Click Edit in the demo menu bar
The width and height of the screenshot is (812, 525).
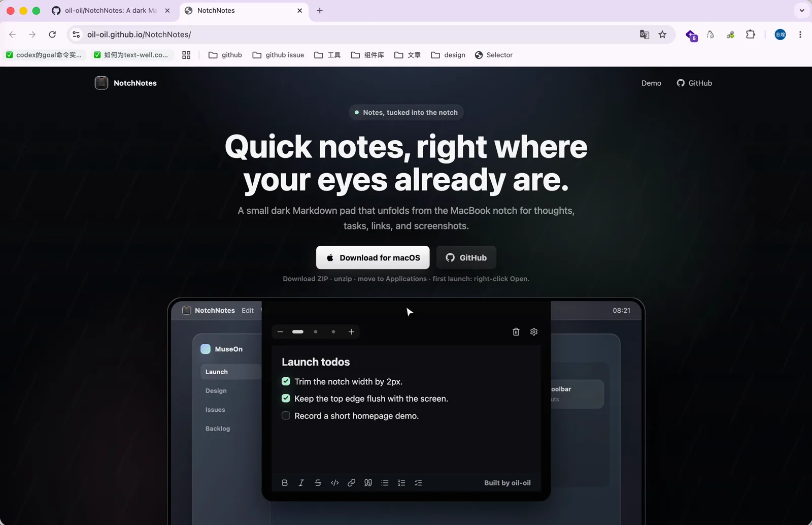(x=248, y=310)
